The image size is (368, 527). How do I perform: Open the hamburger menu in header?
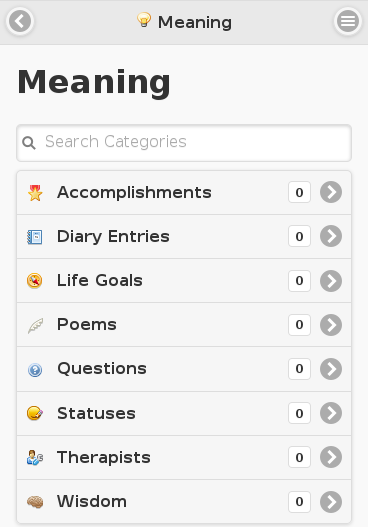coord(348,22)
